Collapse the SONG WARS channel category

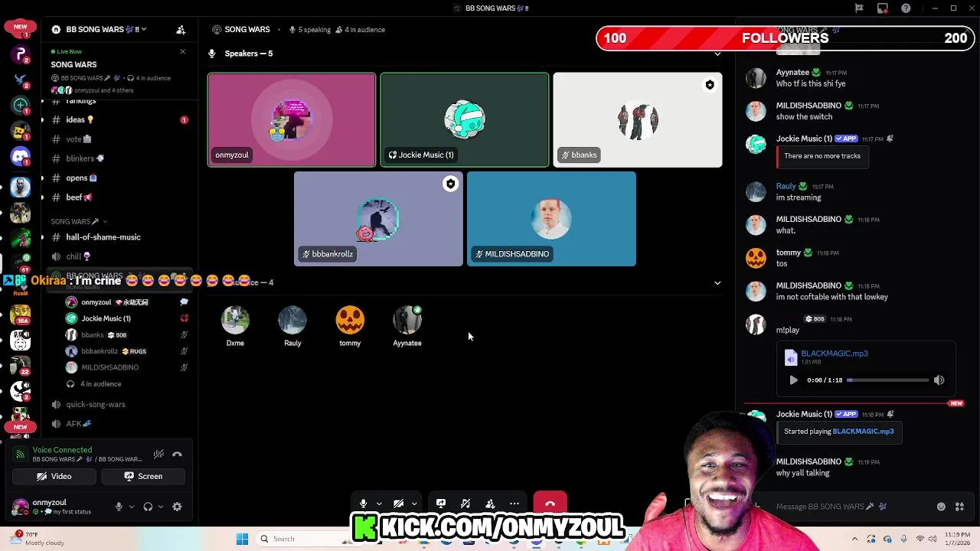[79, 221]
